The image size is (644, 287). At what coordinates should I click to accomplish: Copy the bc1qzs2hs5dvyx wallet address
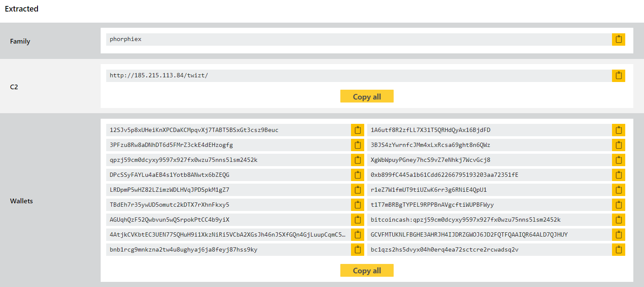pos(618,249)
